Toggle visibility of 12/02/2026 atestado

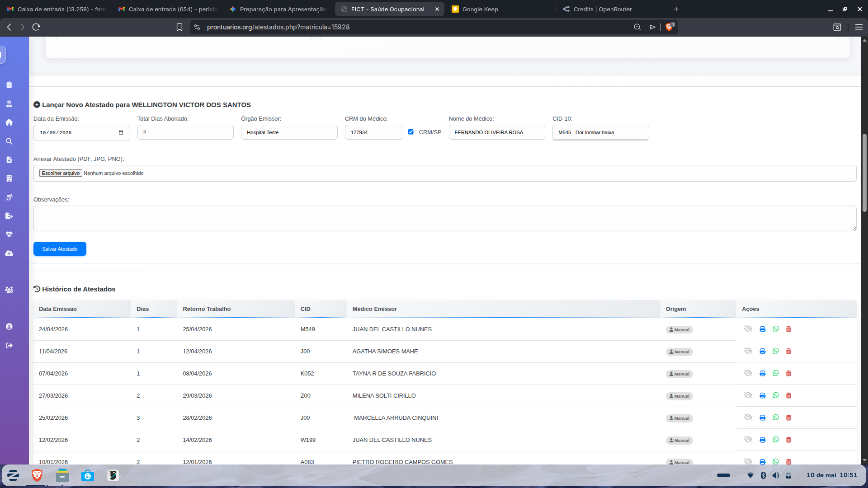click(748, 440)
